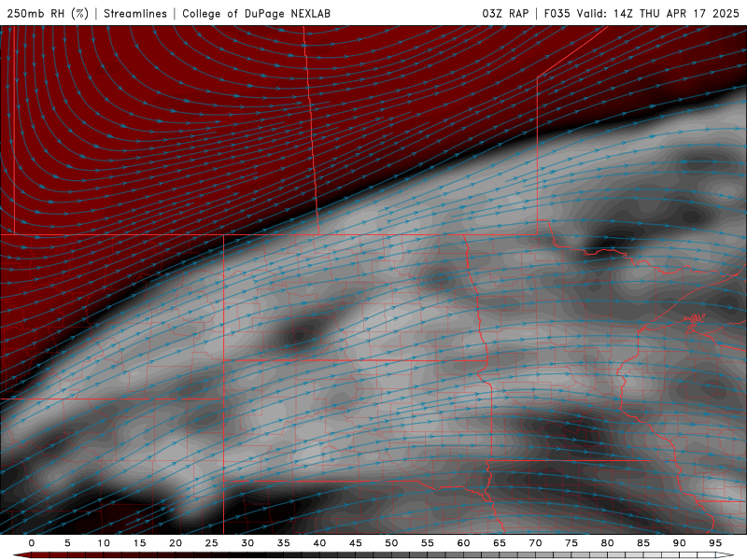This screenshot has height=560, width=747.
Task: Click the "250mb RH (%)" title text
Action: point(48,13)
